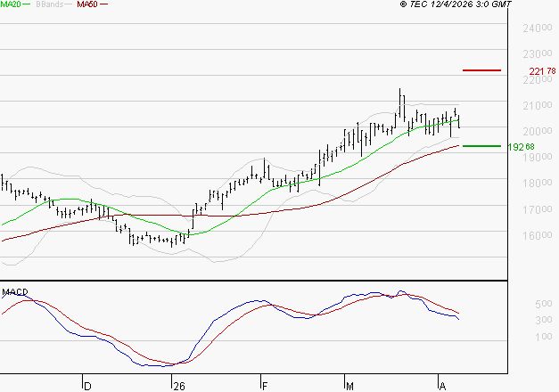The width and height of the screenshot is (559, 392).
Task: Click the 180.00 price axis label
Action: (x=538, y=184)
